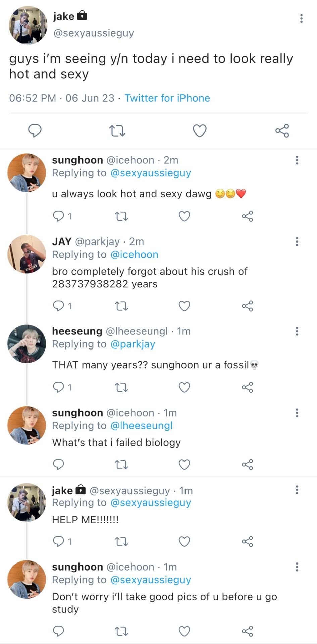Share sunghoon's good pics reply
The height and width of the screenshot is (644, 317).
pos(247,631)
